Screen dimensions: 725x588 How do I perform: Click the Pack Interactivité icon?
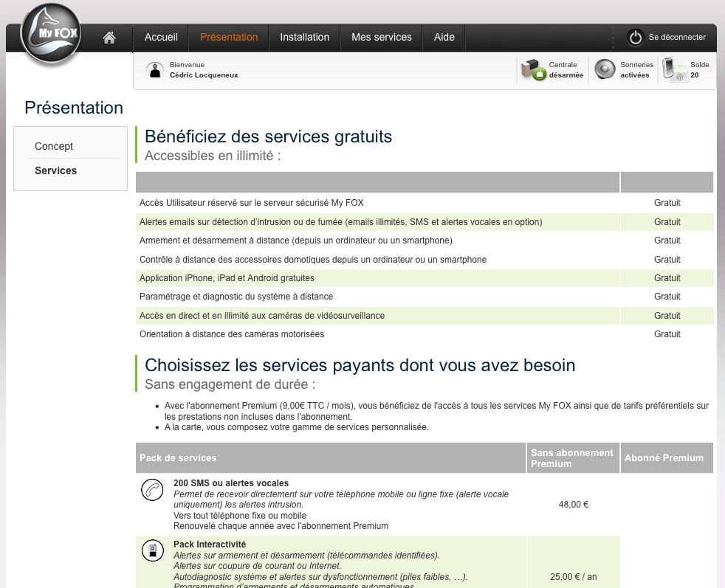152,550
